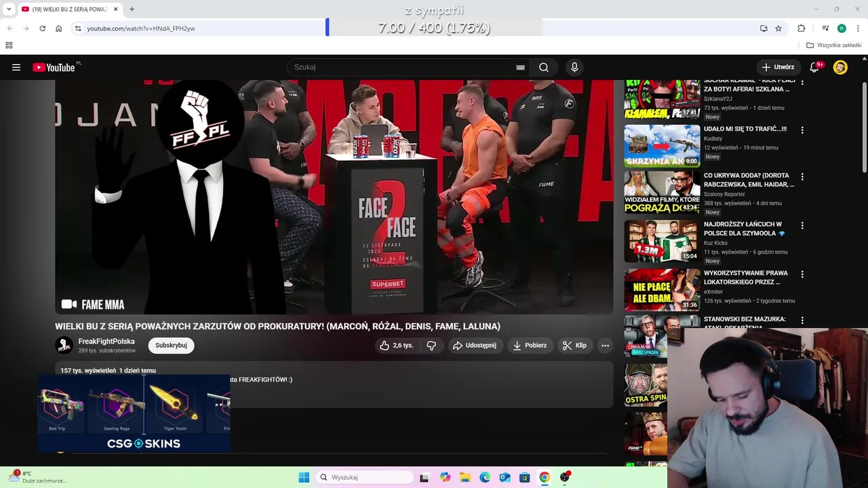This screenshot has height=488, width=868.
Task: Launch Microsoft Edge from the taskbar
Action: (485, 477)
